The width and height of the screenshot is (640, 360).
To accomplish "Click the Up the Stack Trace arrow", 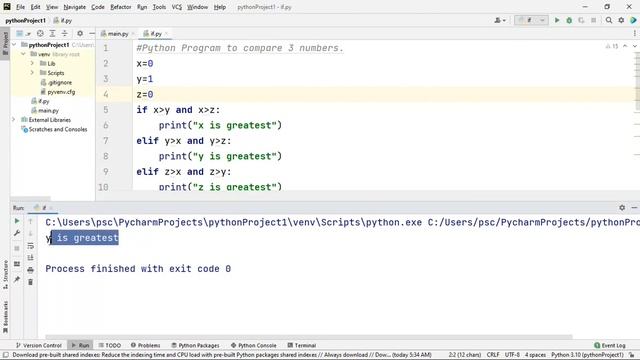I will click(x=31, y=221).
